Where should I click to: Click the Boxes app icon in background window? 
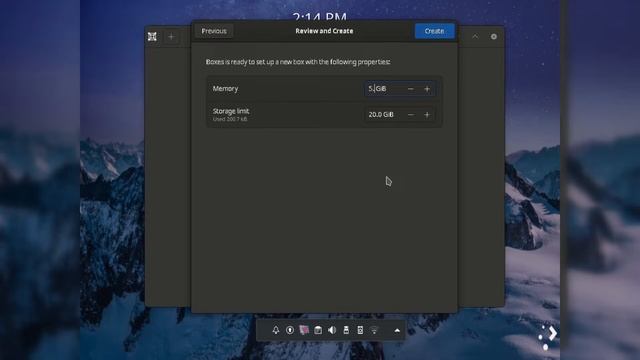coord(152,37)
